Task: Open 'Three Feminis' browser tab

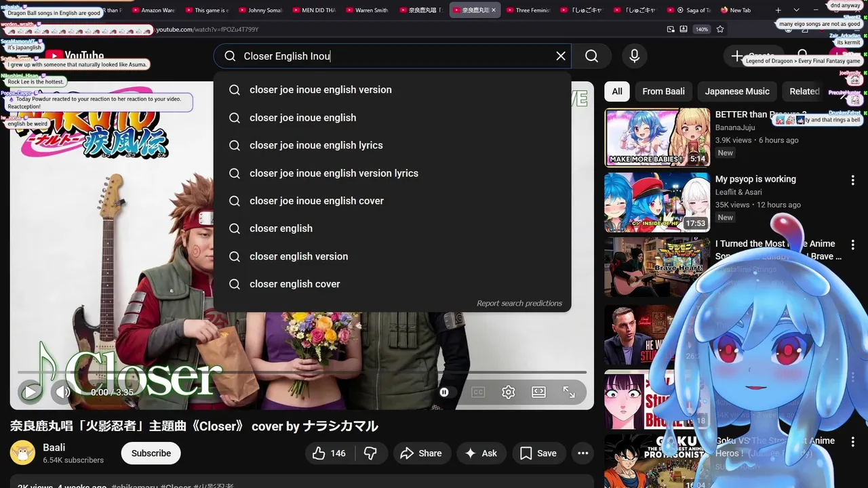Action: [x=528, y=10]
